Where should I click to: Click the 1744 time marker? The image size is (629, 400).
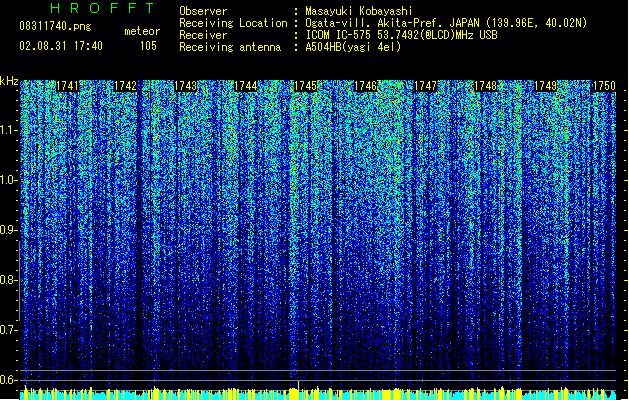(x=246, y=86)
